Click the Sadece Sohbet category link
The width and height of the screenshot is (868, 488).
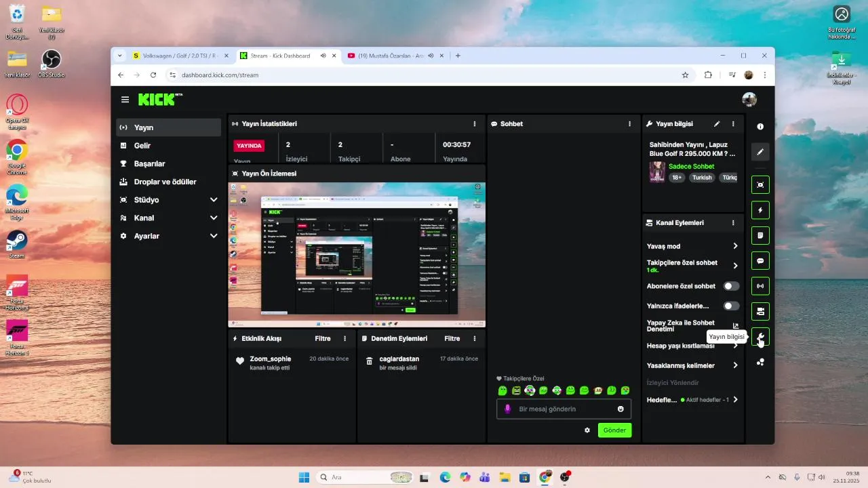click(692, 166)
